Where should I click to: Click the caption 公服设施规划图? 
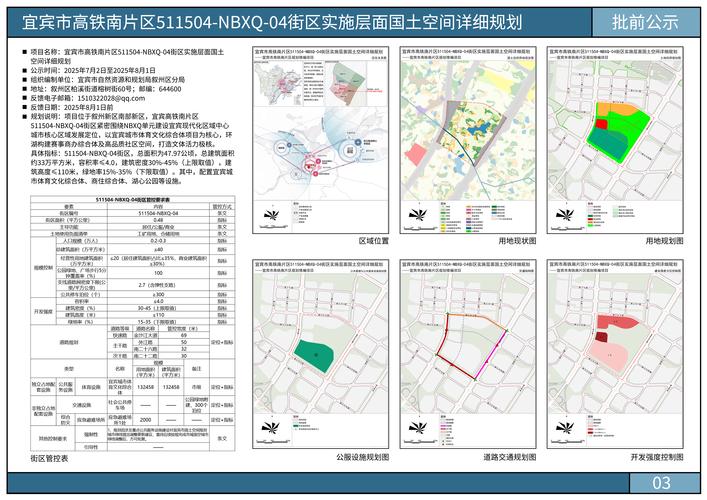coord(363,457)
